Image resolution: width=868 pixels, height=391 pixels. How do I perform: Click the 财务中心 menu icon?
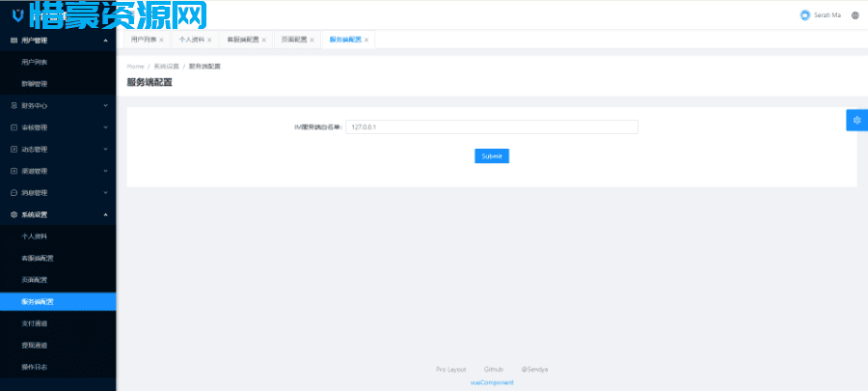click(x=14, y=105)
